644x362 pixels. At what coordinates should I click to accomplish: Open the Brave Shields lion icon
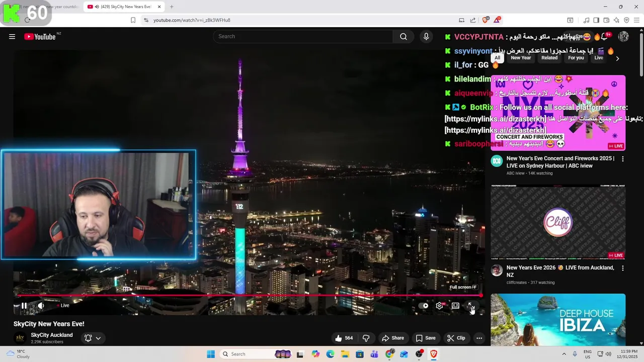(486, 20)
